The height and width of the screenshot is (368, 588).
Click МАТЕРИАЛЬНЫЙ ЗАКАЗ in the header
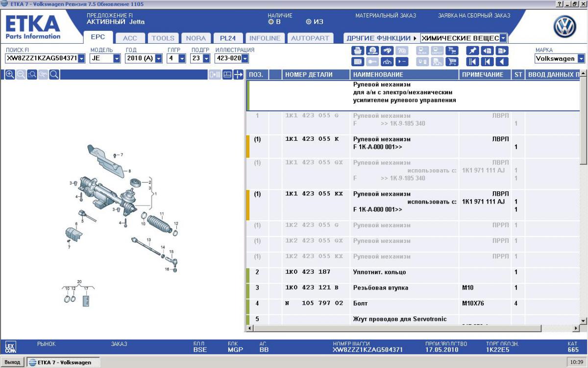pos(386,16)
